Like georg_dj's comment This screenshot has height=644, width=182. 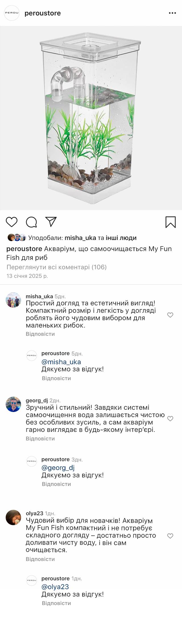click(x=170, y=419)
